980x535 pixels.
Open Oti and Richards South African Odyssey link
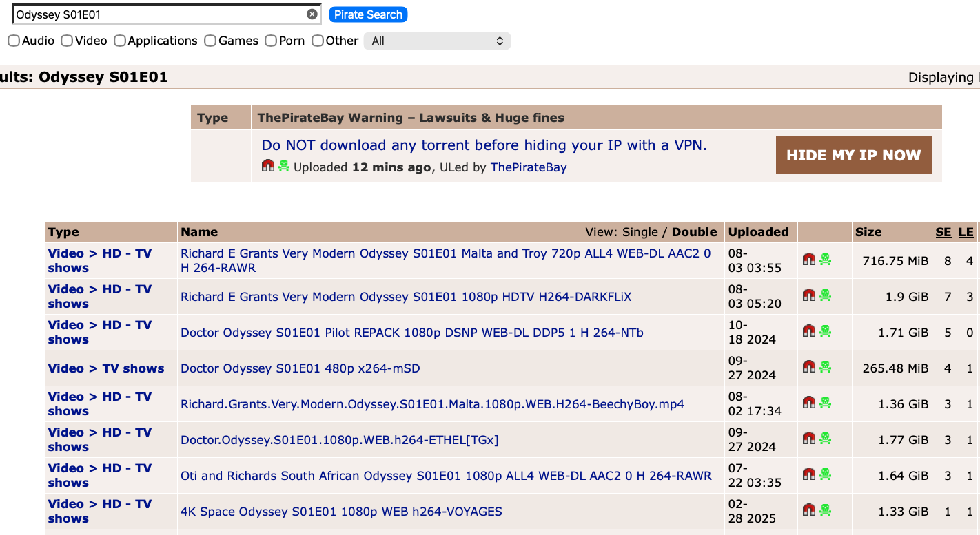446,476
